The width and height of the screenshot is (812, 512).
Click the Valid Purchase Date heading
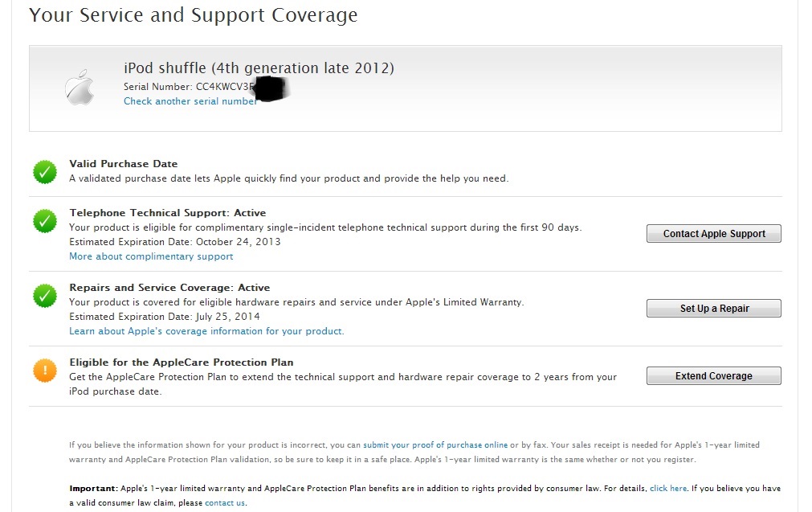coord(124,164)
